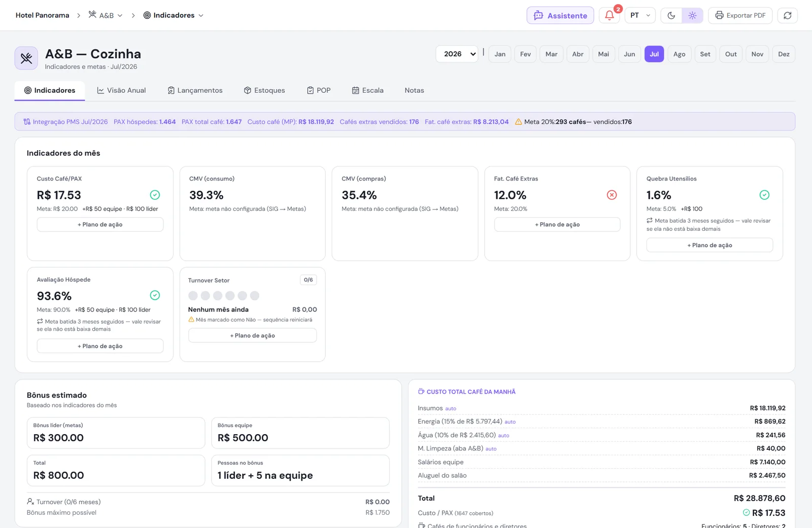Add Plano de ação on Fat. Café Extras card
The height and width of the screenshot is (528, 812).
(x=557, y=224)
